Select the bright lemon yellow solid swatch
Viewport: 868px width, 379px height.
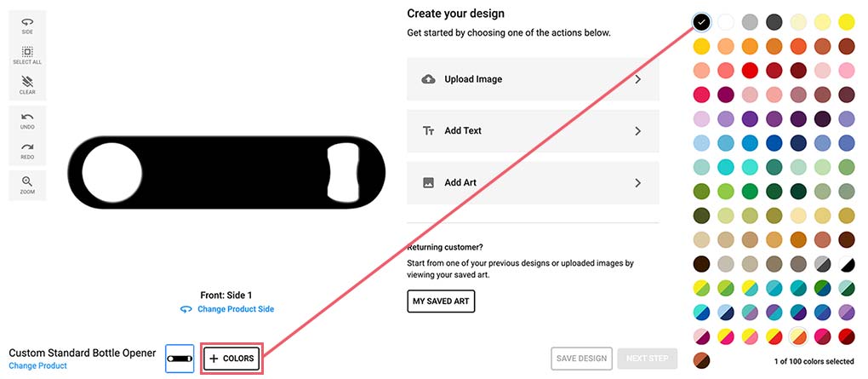847,22
